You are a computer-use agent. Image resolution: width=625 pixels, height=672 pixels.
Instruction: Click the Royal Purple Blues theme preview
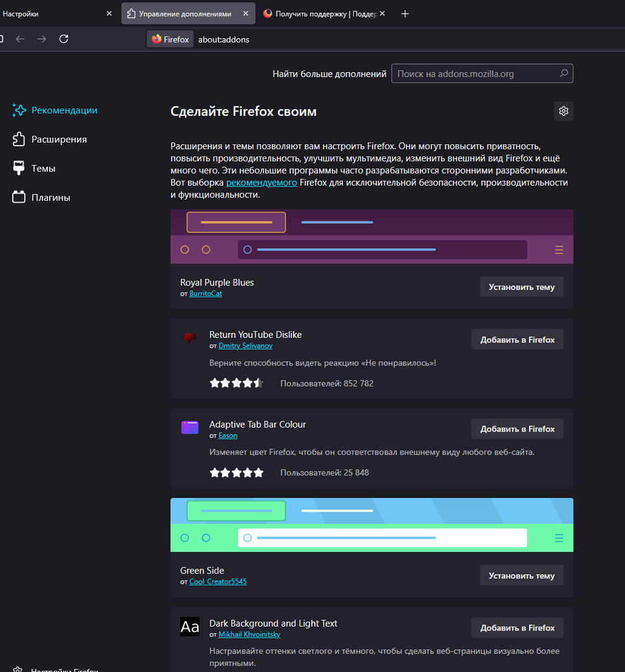tap(371, 237)
